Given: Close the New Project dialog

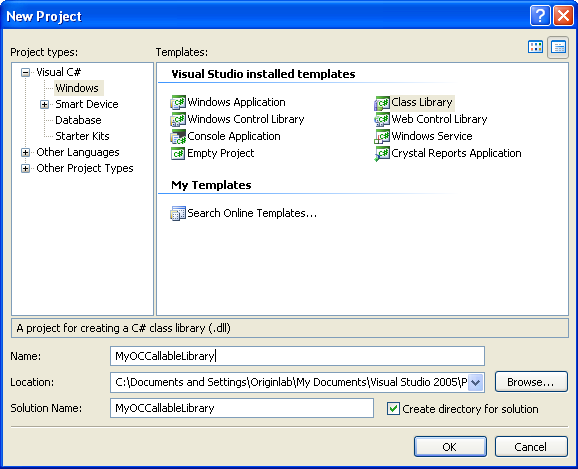Looking at the screenshot, I should coord(563,16).
